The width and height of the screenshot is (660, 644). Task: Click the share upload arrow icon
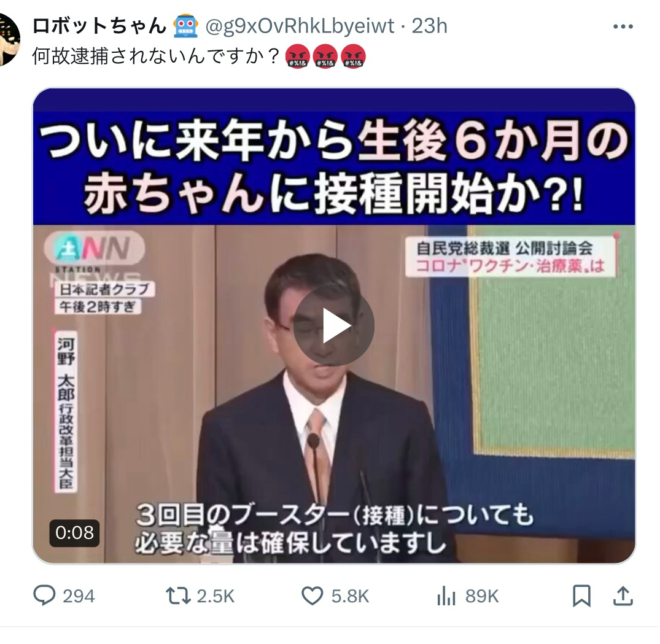point(623,596)
